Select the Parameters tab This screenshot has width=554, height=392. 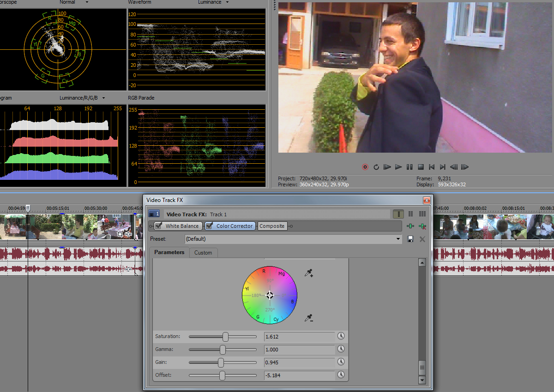(x=169, y=252)
